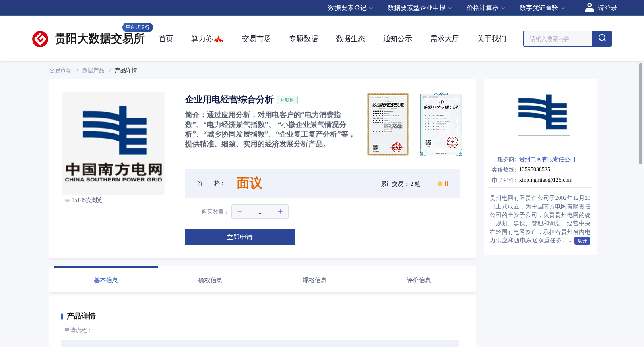Click 请登录 to sign in
644x347 pixels.
tap(607, 8)
